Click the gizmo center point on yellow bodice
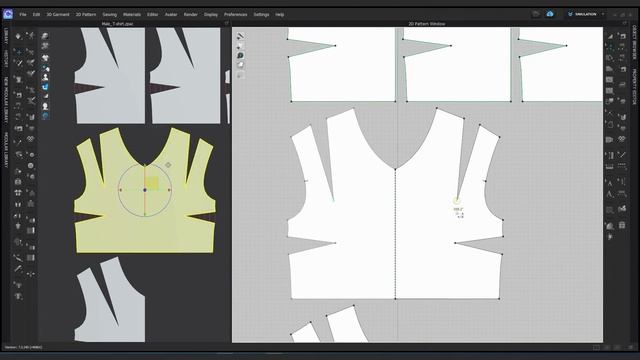This screenshot has width=640, height=360. pyautogui.click(x=145, y=190)
